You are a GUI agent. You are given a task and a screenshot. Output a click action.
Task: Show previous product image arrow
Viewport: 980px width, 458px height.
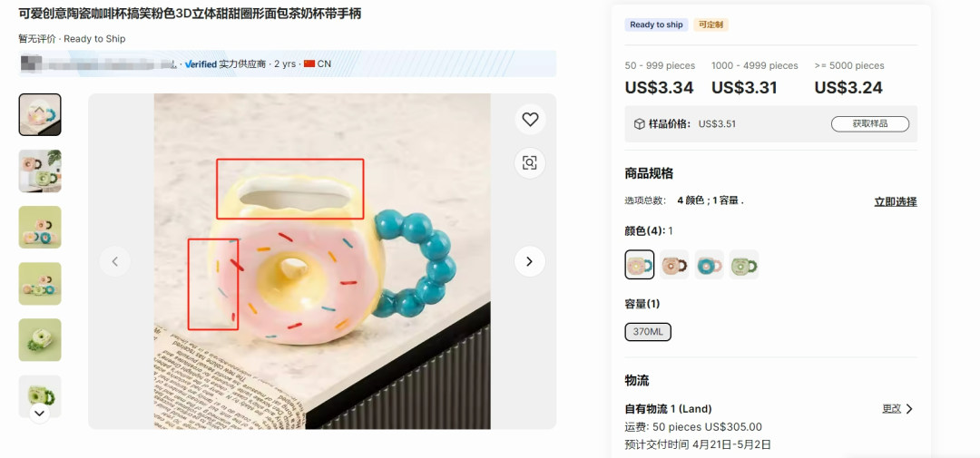(115, 261)
